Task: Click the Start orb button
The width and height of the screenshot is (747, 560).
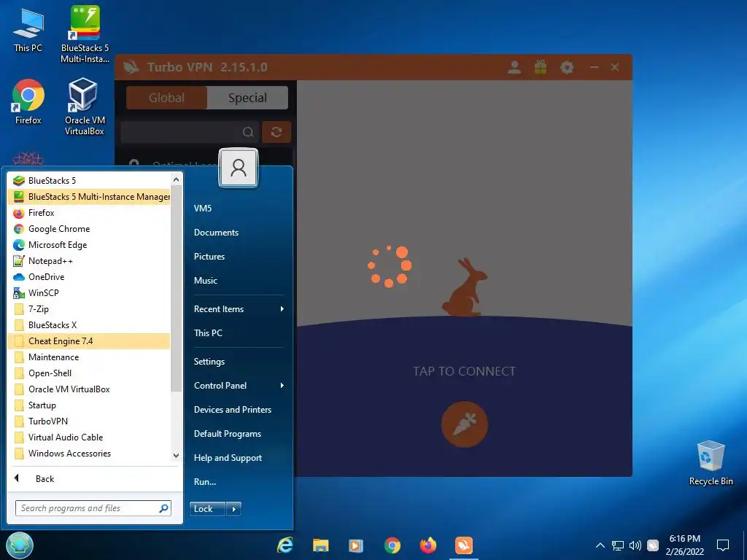Action: pos(20,545)
